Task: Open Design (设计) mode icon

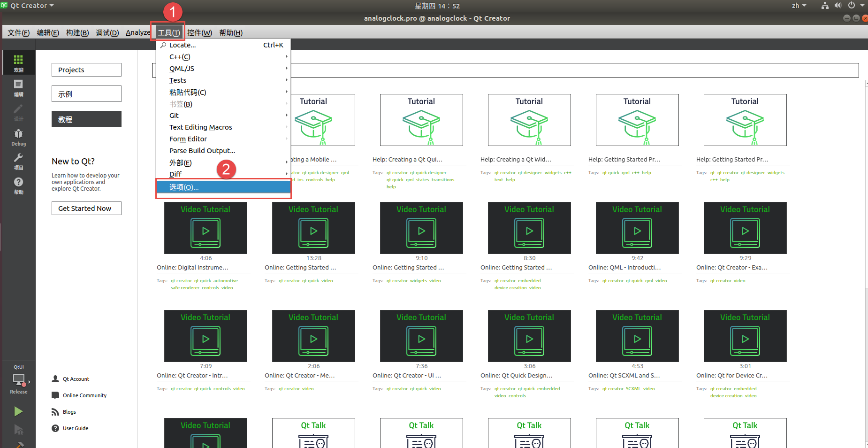Action: pos(18,112)
